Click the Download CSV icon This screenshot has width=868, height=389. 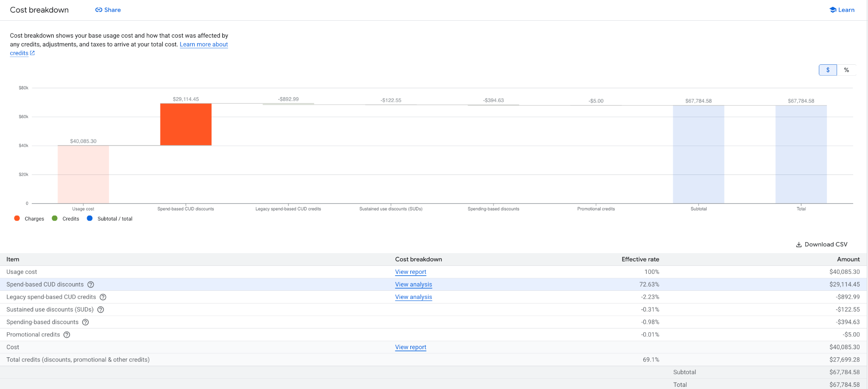[x=798, y=245]
